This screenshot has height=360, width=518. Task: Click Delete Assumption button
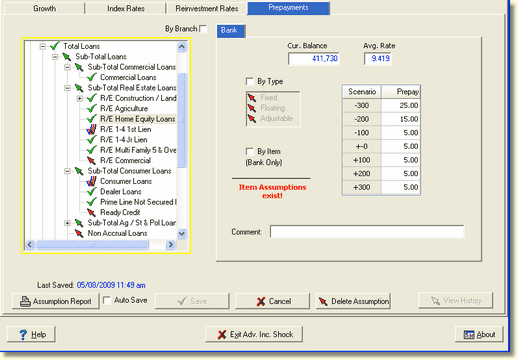pos(353,301)
